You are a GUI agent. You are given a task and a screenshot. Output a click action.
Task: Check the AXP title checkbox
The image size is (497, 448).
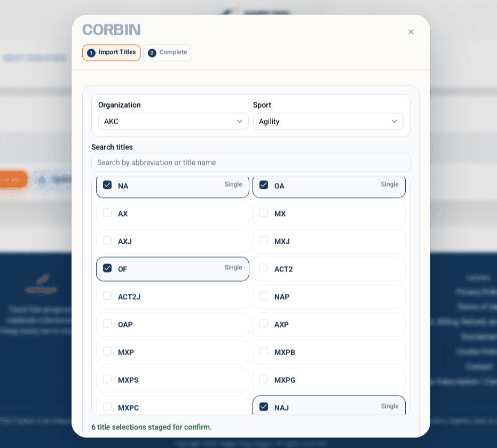(x=264, y=324)
